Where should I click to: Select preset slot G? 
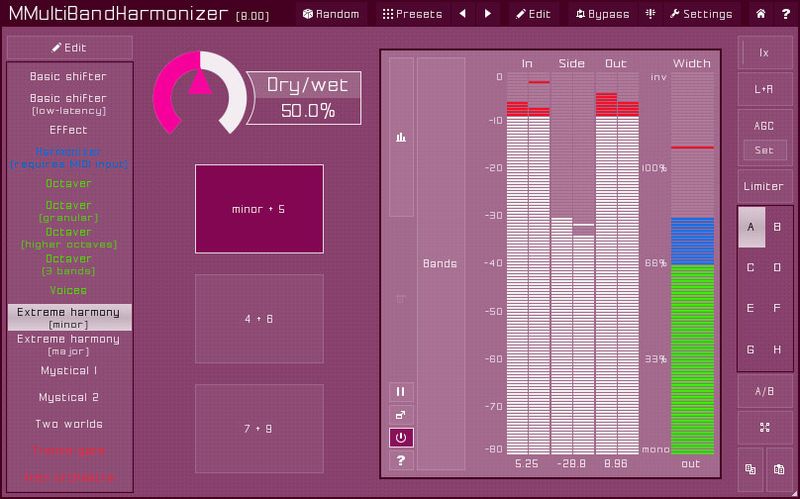(x=752, y=350)
